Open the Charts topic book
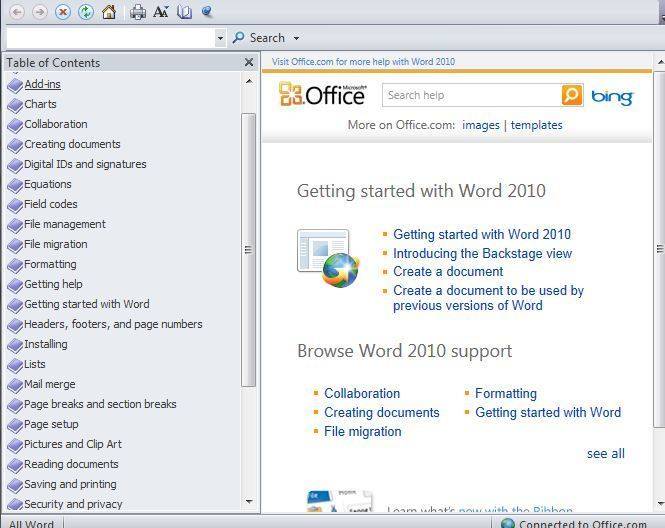The height and width of the screenshot is (528, 665). pos(40,104)
